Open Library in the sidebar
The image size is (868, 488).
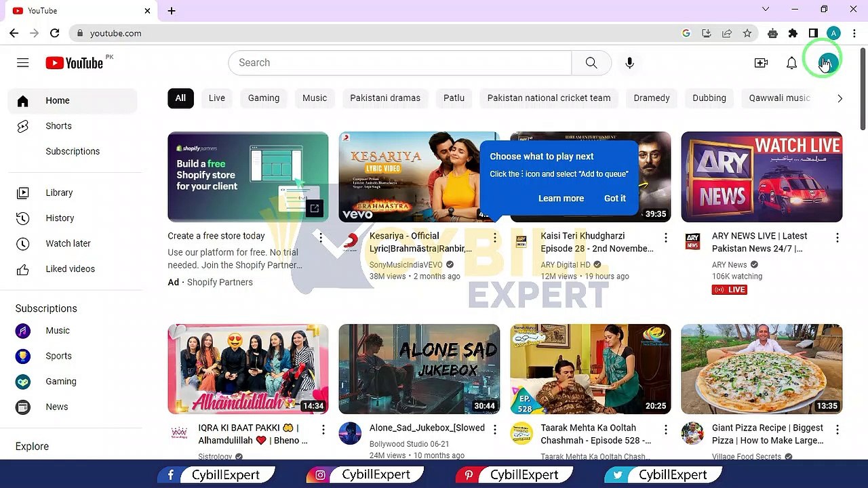tap(73, 193)
